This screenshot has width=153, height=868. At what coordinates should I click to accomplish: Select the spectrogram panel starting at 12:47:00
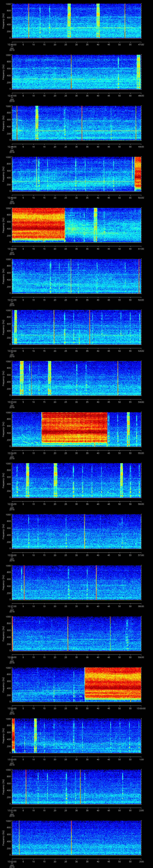(77, 72)
